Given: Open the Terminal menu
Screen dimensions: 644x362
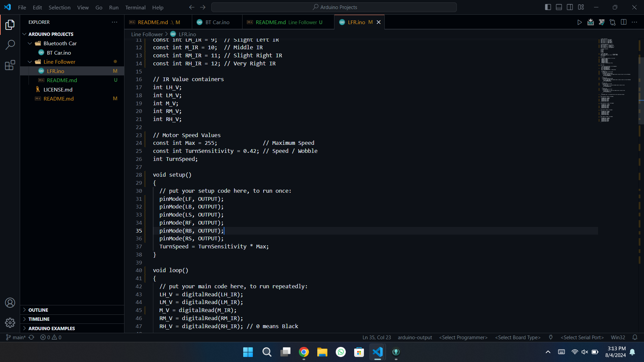Looking at the screenshot, I should pyautogui.click(x=135, y=7).
